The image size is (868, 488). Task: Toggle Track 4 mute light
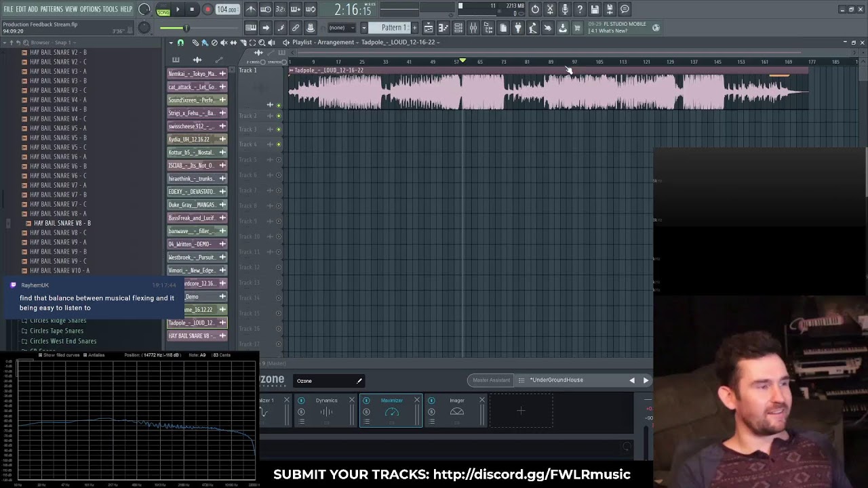click(x=278, y=144)
